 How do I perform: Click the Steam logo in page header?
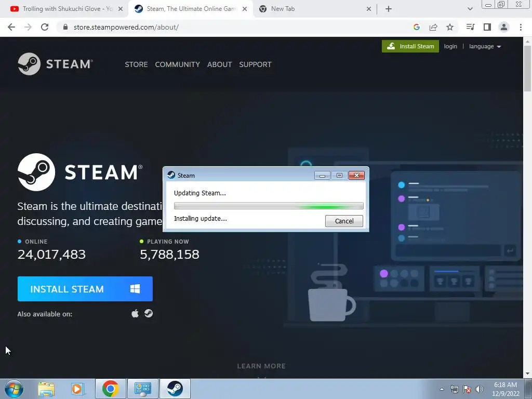pyautogui.click(x=55, y=64)
